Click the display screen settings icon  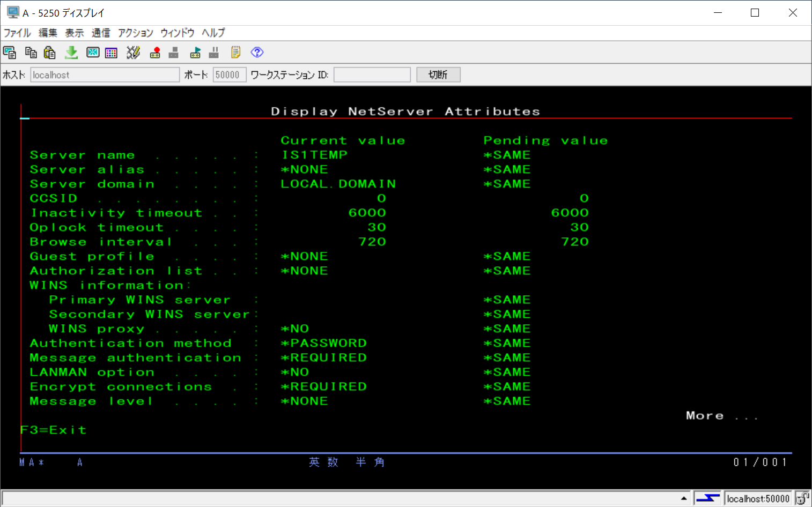pyautogui.click(x=93, y=53)
